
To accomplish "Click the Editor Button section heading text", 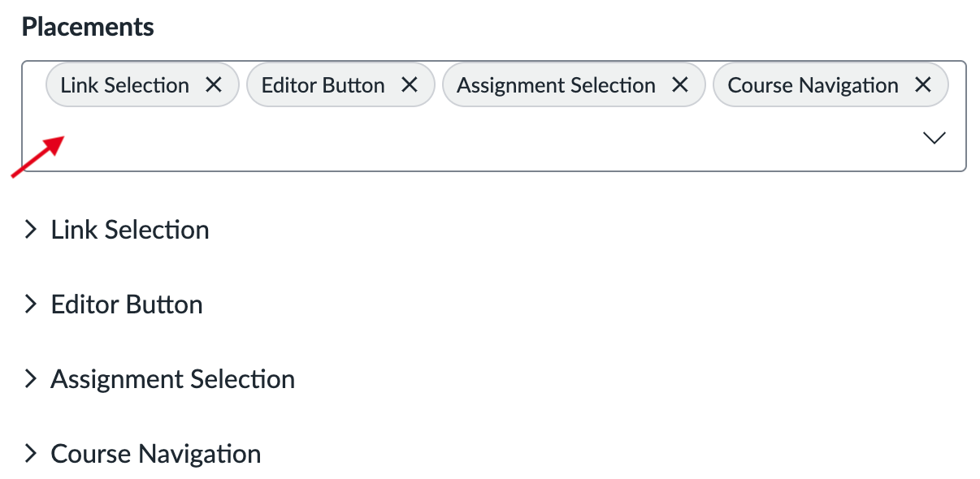I will (x=127, y=304).
